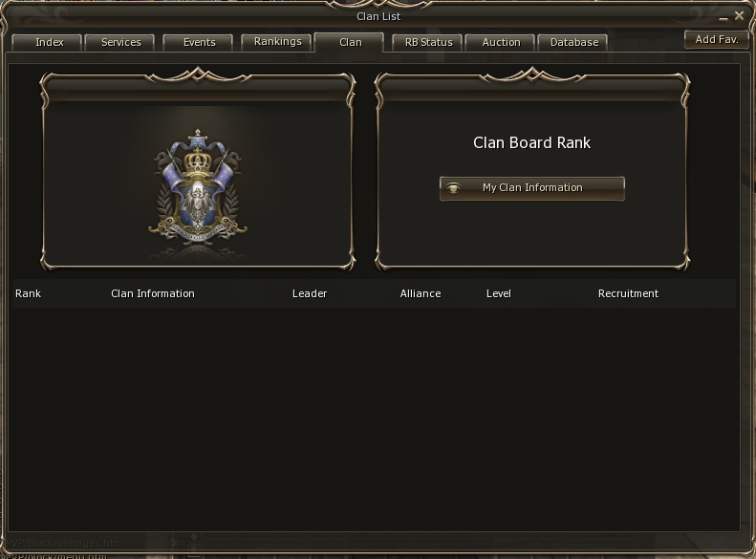The height and width of the screenshot is (559, 756).
Task: Open the Events tab
Action: coord(198,42)
